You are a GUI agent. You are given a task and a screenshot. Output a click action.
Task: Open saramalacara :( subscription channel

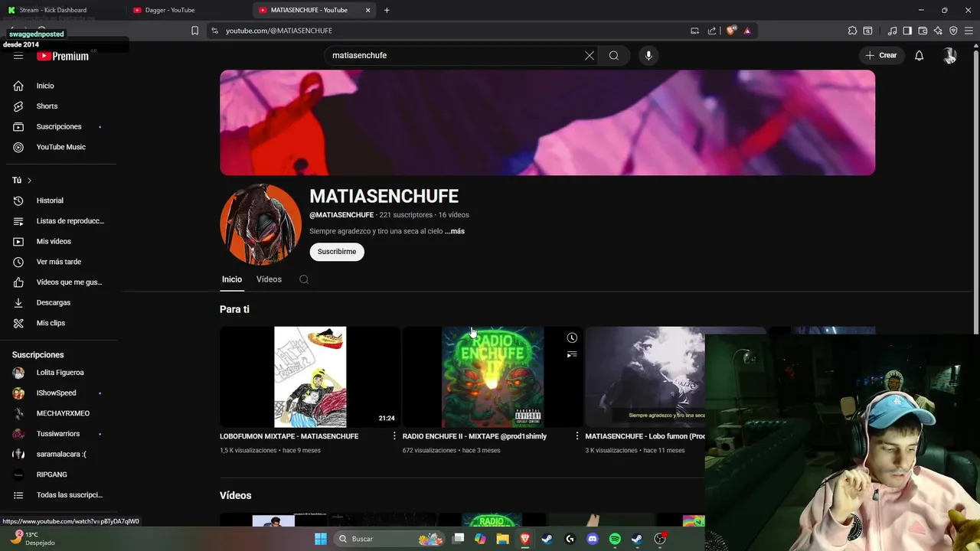[x=61, y=455]
